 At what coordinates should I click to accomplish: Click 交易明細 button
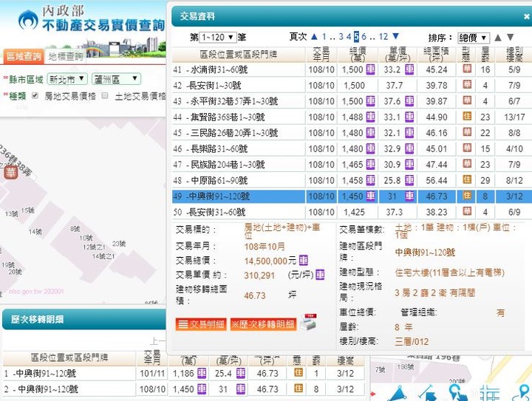click(x=201, y=324)
